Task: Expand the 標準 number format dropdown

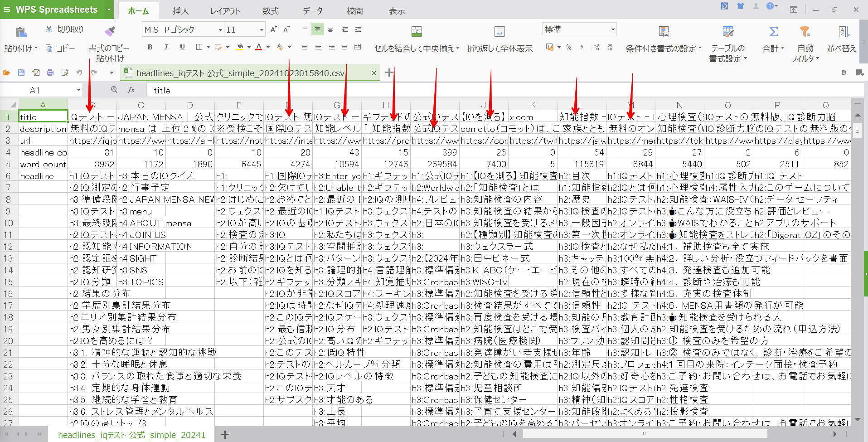Action: pos(613,29)
